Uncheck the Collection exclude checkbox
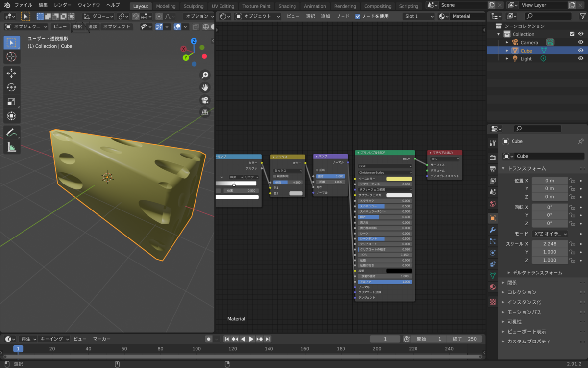 coord(572,34)
